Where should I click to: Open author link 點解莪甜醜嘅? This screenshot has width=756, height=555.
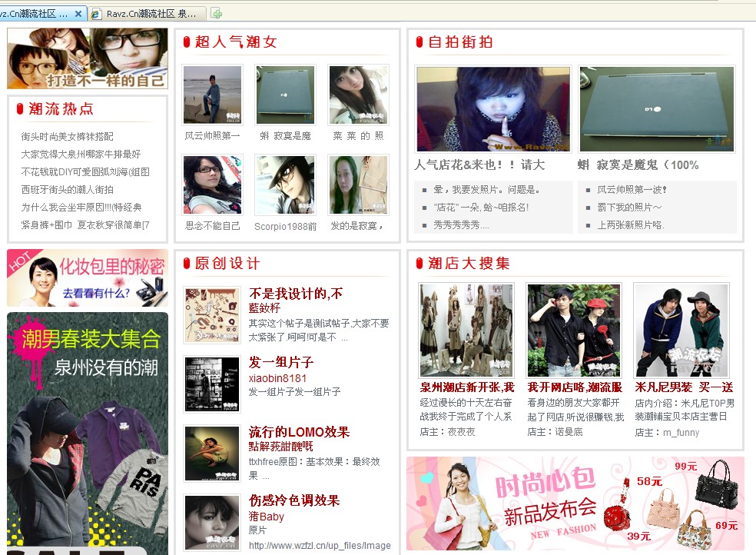coord(280,447)
